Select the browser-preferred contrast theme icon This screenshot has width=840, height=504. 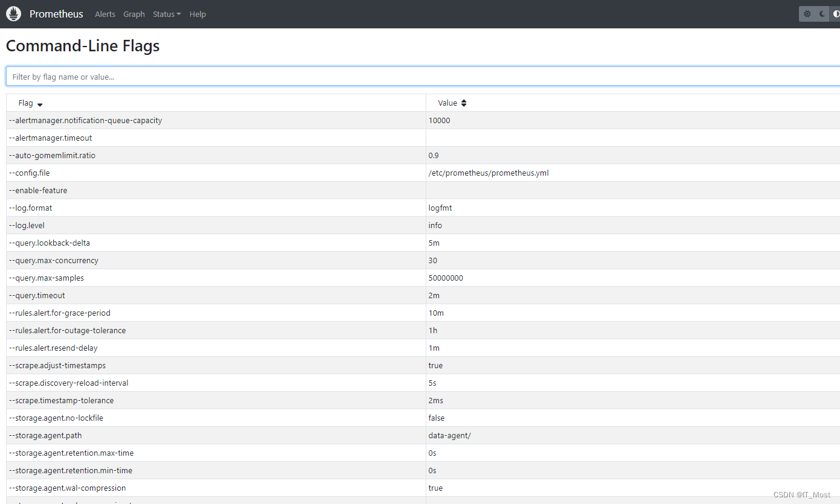tap(835, 14)
